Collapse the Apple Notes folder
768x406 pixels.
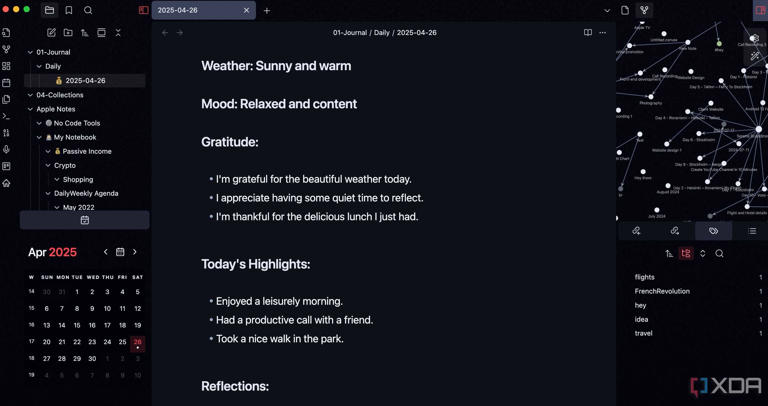28,109
